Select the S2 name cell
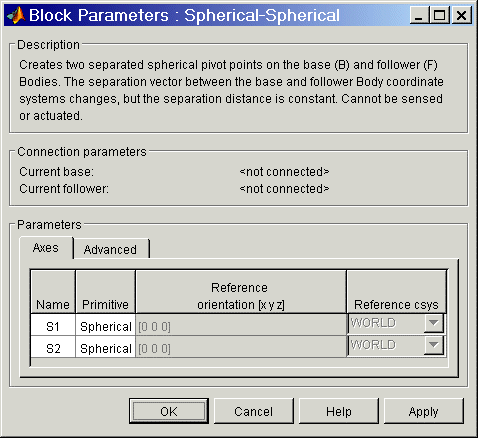Viewport: 478px width, 438px height. click(x=53, y=348)
